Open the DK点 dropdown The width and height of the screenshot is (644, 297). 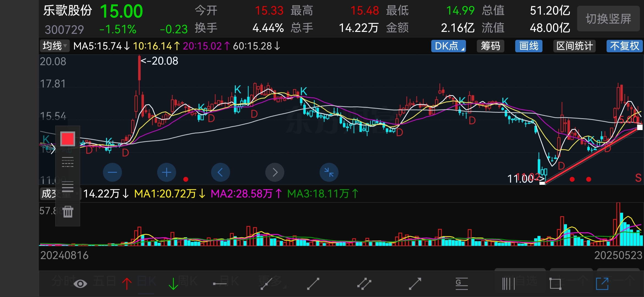tap(448, 46)
